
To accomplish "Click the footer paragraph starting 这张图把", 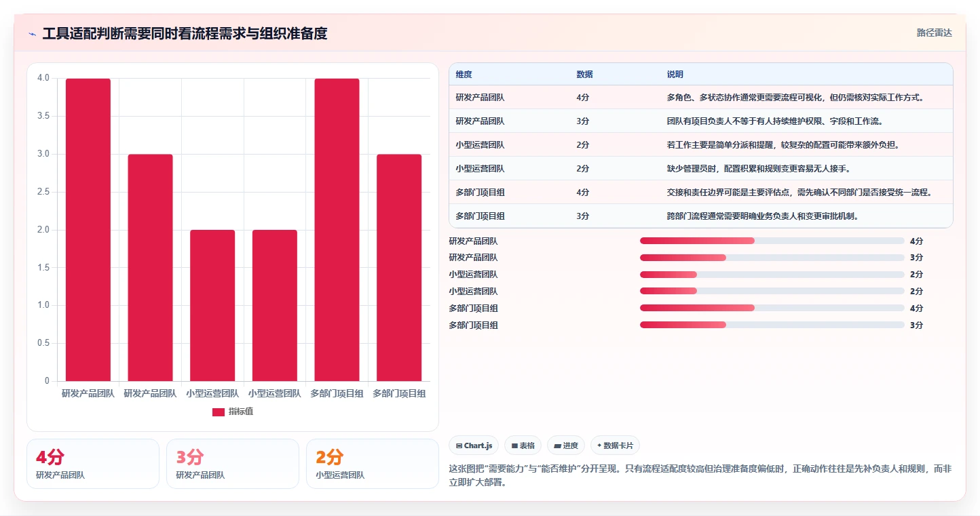I will pyautogui.click(x=700, y=476).
